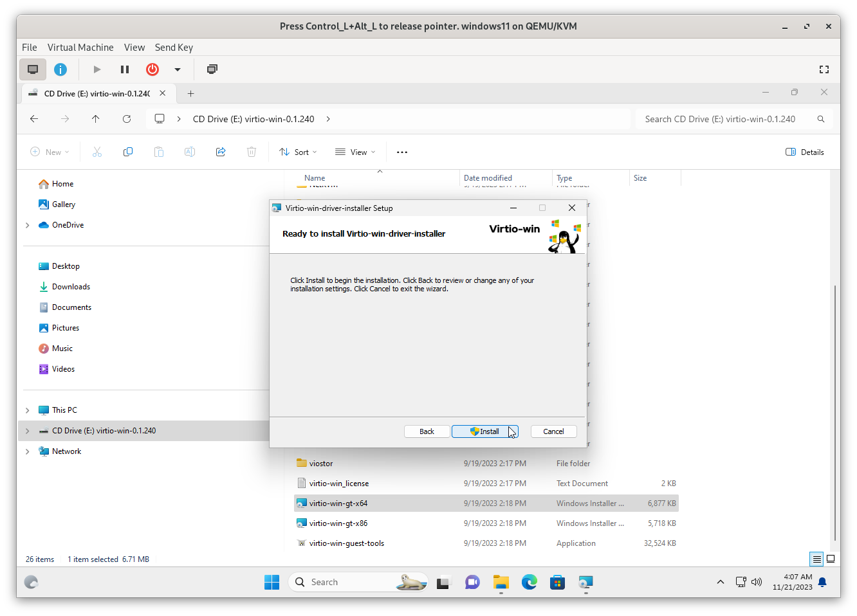Open Gallery in the navigation pane
The image size is (857, 616).
pyautogui.click(x=64, y=204)
